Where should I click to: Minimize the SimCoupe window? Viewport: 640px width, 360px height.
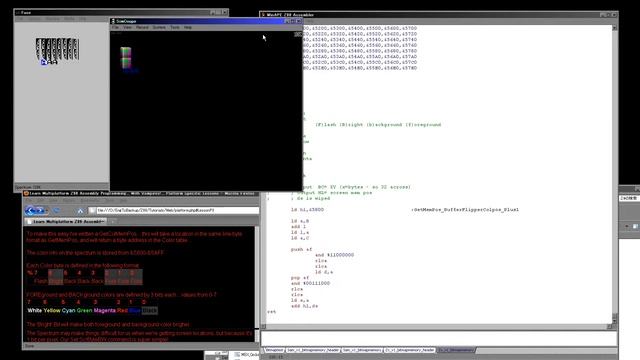tap(287, 21)
